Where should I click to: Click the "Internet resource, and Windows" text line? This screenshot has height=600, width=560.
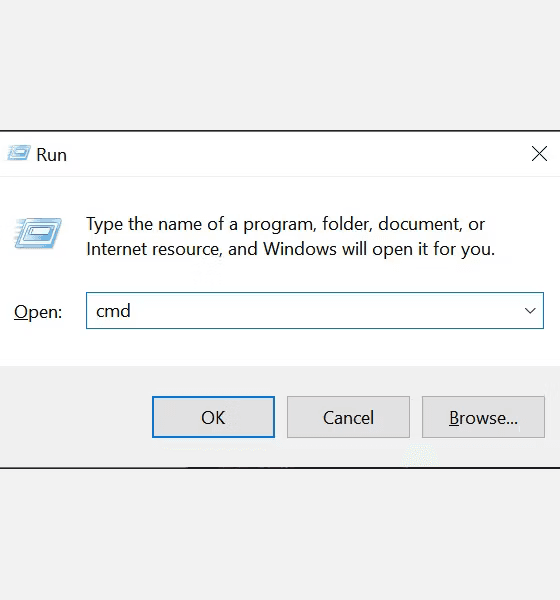[x=291, y=249]
